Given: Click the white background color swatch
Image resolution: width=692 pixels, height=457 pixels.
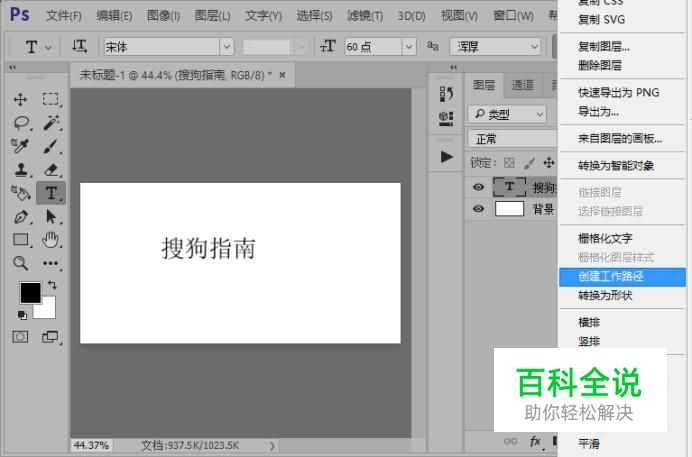Looking at the screenshot, I should pos(48,310).
